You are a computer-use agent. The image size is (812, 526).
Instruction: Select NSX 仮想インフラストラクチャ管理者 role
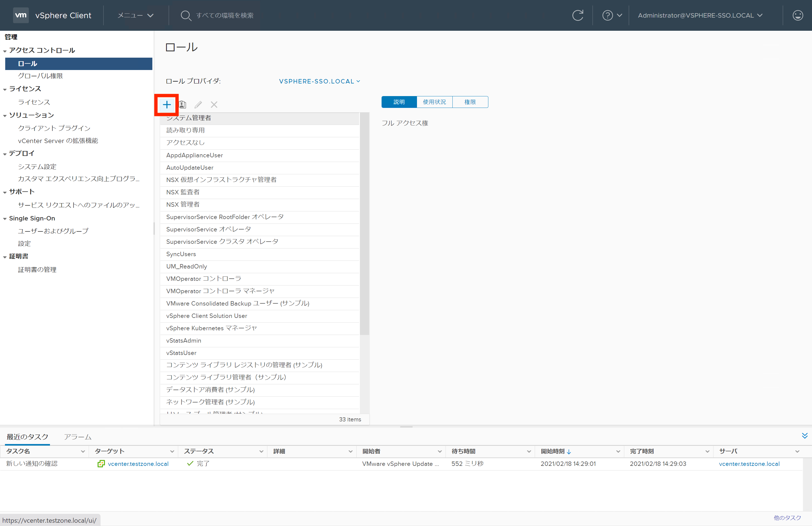(x=260, y=180)
